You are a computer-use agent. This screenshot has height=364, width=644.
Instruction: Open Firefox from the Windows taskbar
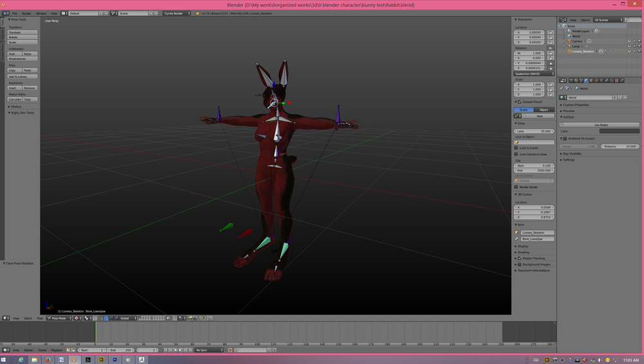coord(48,359)
